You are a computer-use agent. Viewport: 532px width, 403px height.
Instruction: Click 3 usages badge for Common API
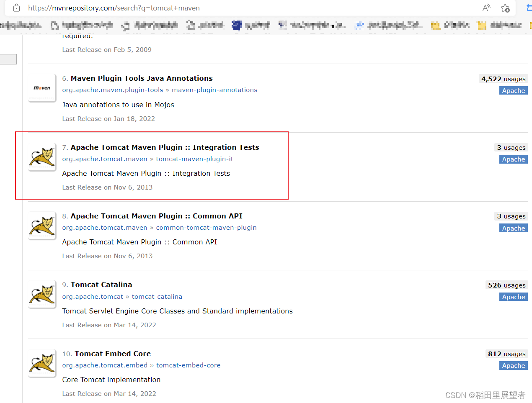[511, 216]
